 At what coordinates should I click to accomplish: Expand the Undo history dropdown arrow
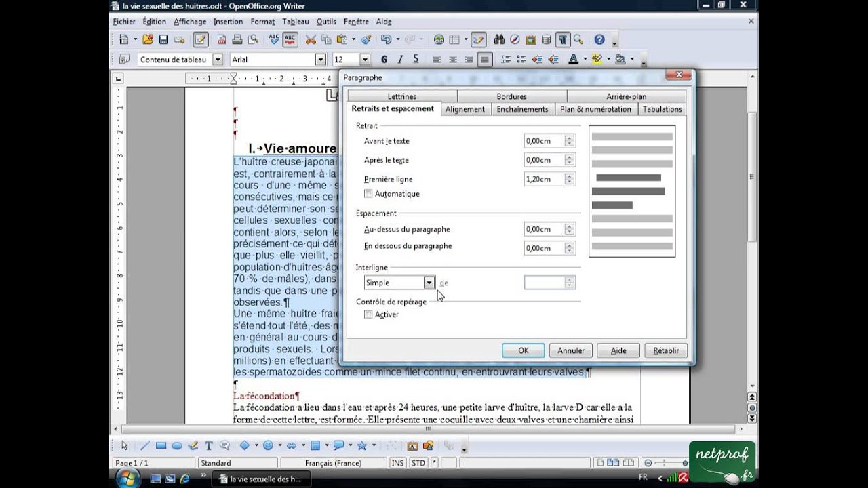coord(397,40)
